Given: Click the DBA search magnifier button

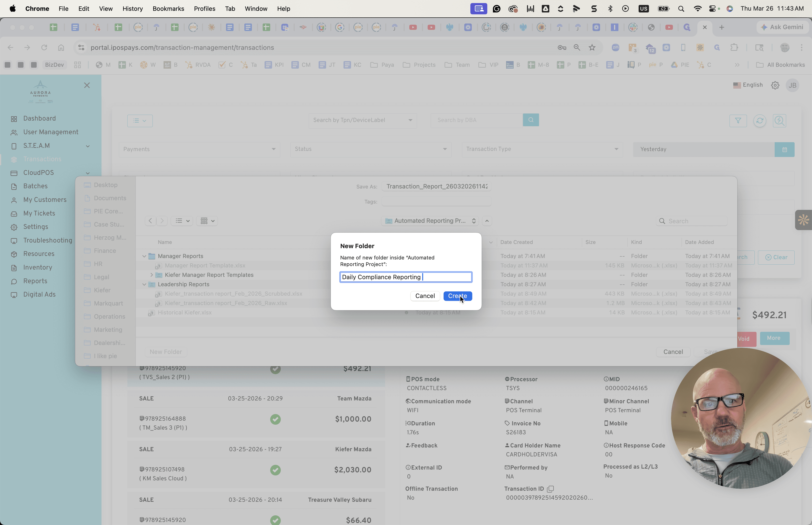Looking at the screenshot, I should tap(531, 120).
